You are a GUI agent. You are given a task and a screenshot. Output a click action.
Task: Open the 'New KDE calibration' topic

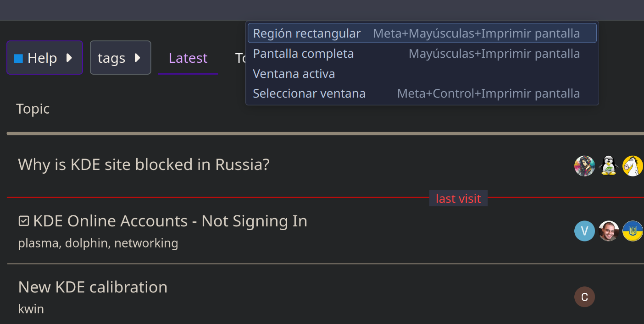point(93,287)
